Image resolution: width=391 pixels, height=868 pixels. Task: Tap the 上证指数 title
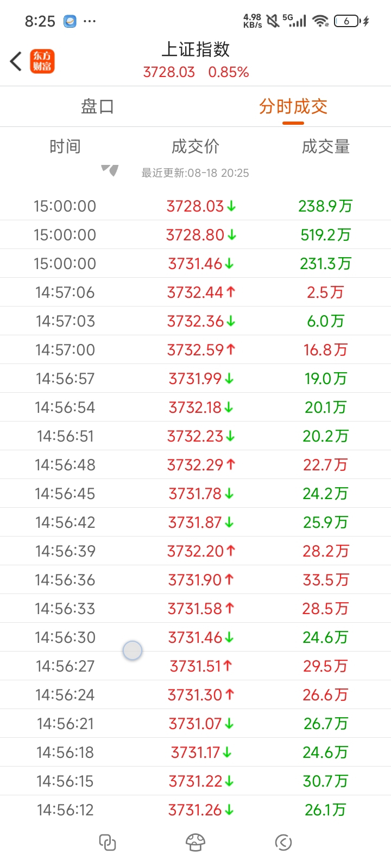pos(195,49)
